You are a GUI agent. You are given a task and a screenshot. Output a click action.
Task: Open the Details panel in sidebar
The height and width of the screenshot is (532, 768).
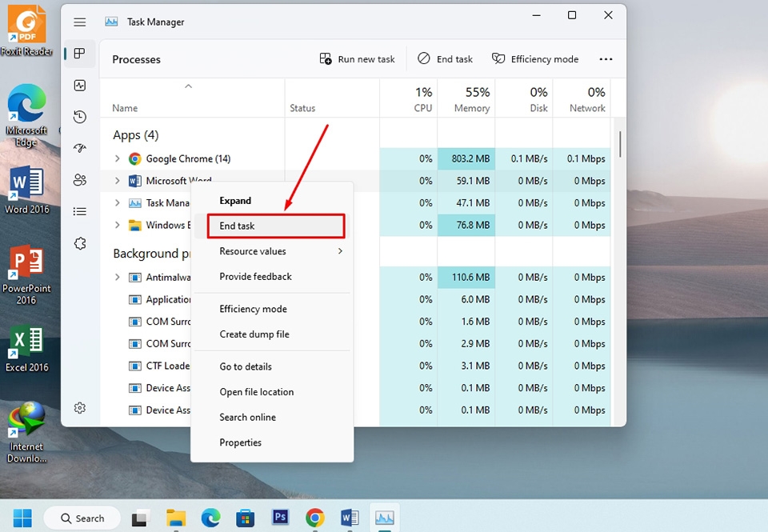(x=79, y=211)
